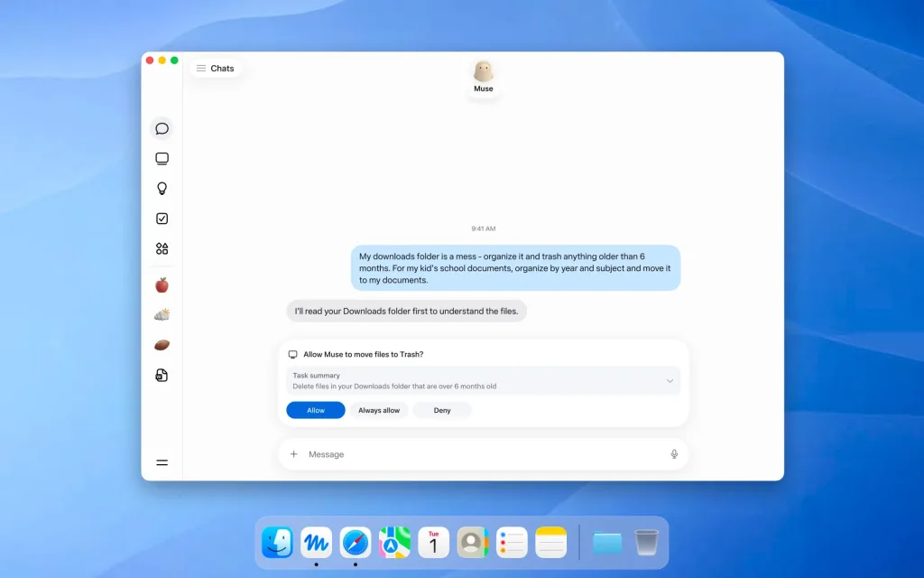Viewport: 924px width, 578px height.
Task: Open Contacts from the dock
Action: pos(473,542)
